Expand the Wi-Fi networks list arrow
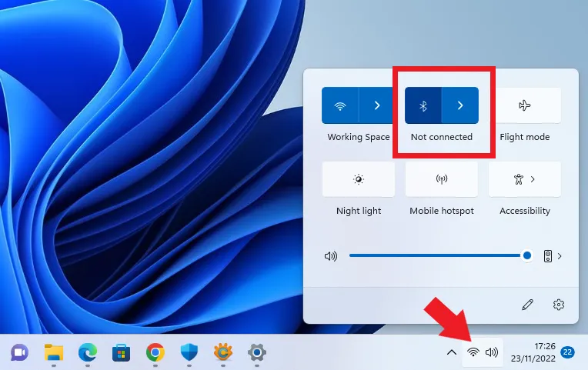Viewport: 588px width, 370px height. pyautogui.click(x=376, y=105)
